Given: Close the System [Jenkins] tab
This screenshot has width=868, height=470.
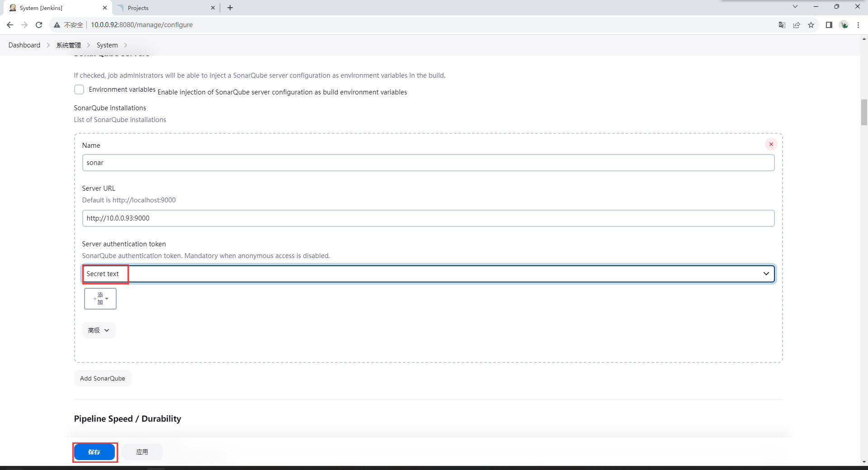Looking at the screenshot, I should [105, 8].
